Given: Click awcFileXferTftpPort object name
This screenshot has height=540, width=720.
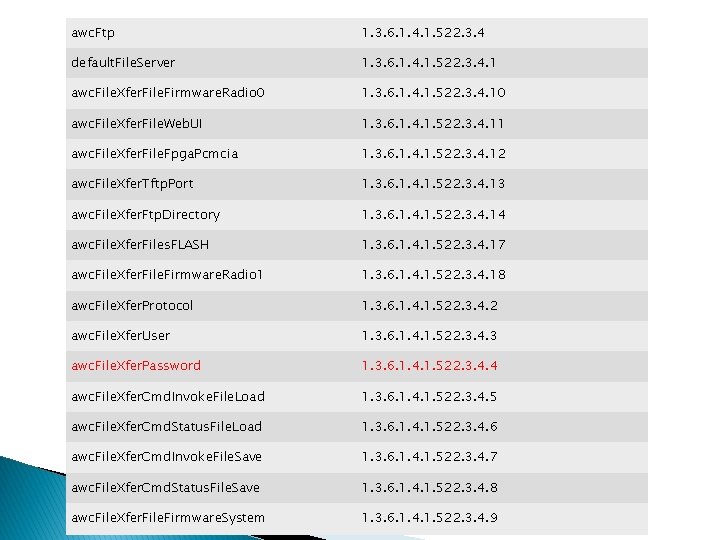Looking at the screenshot, I should (132, 184).
